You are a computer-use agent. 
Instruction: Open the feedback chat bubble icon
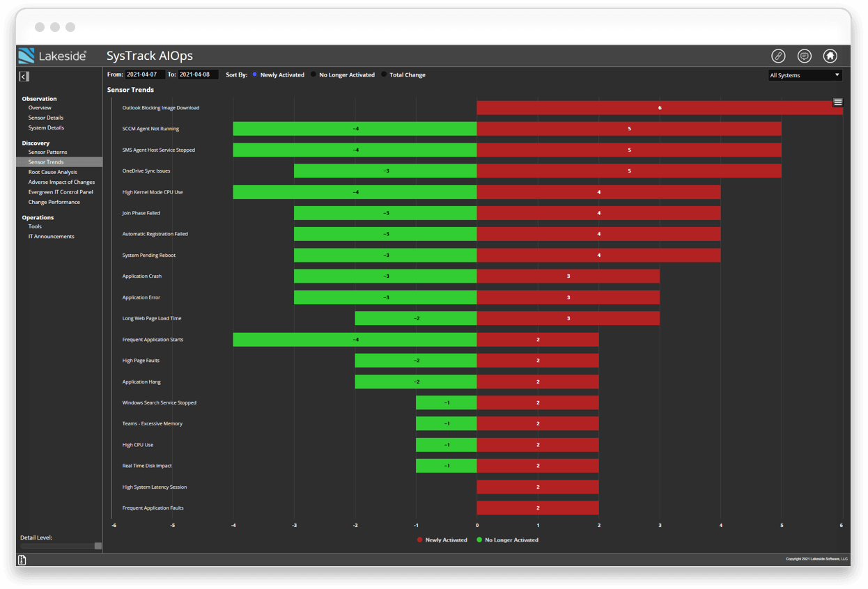804,56
